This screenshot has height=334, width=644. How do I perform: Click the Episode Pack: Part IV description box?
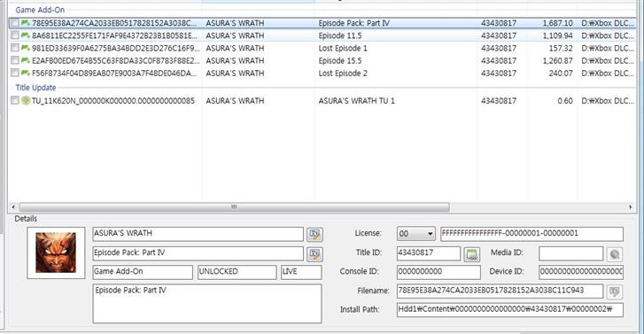(207, 304)
